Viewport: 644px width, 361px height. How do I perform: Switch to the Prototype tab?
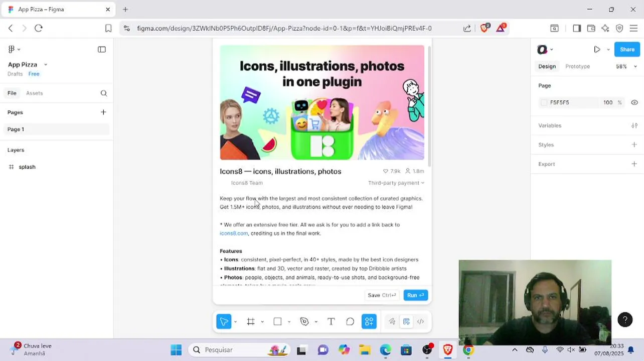click(577, 66)
